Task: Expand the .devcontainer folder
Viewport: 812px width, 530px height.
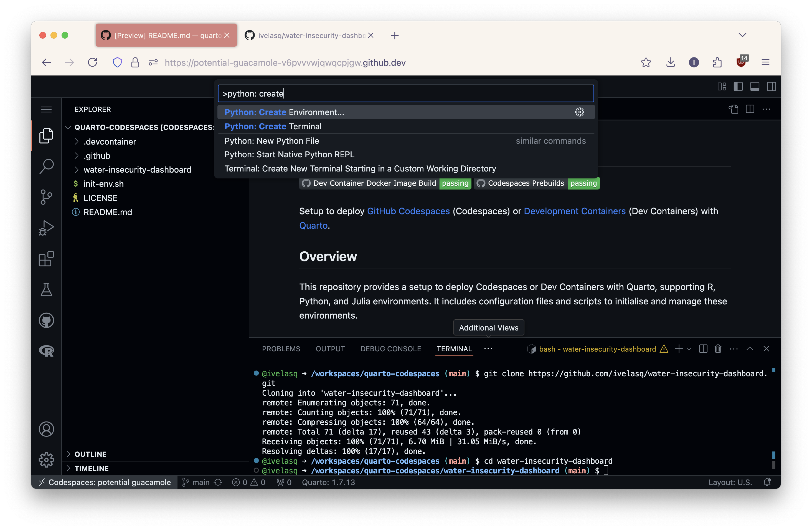Action: click(x=110, y=142)
